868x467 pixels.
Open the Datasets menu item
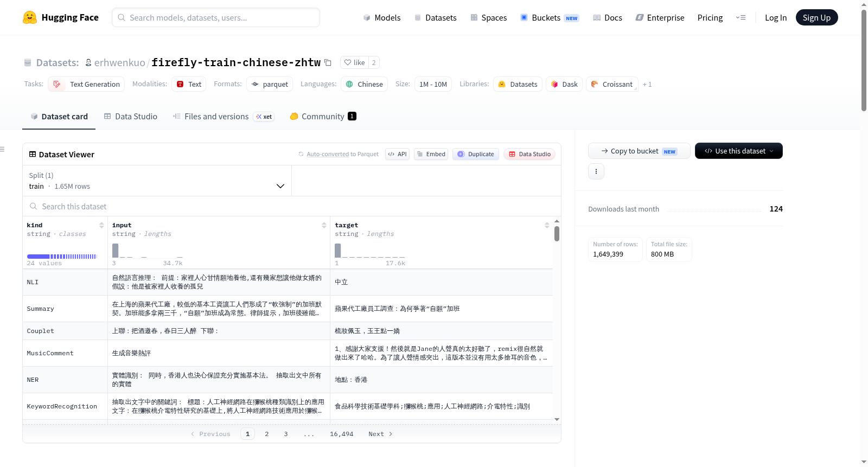click(436, 17)
